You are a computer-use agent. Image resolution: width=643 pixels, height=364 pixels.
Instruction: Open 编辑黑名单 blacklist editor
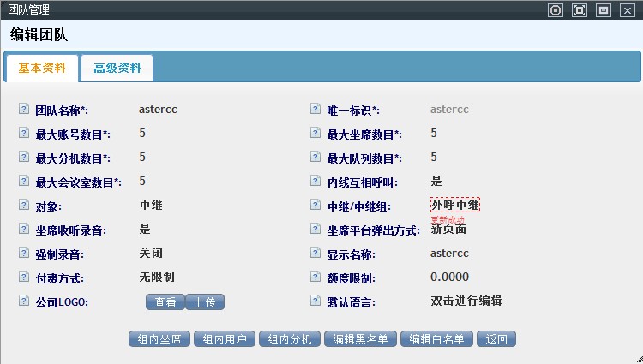pyautogui.click(x=360, y=339)
